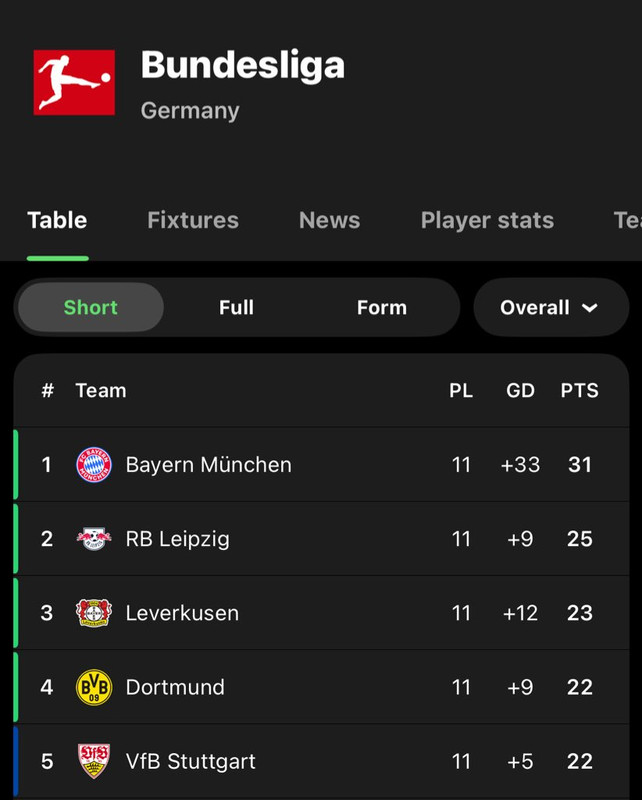Open the Bayern München team name

pyautogui.click(x=208, y=465)
